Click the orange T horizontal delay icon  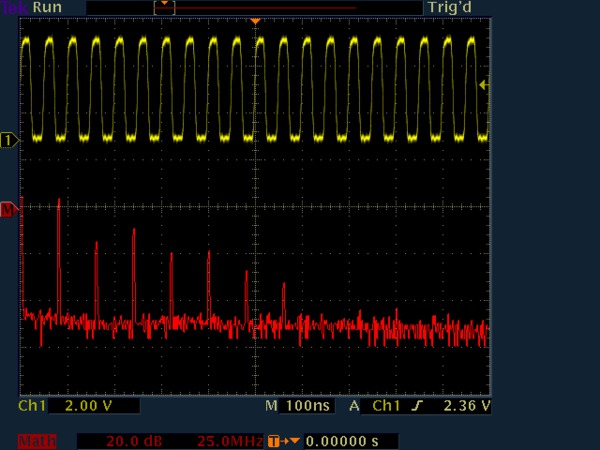tap(283, 441)
